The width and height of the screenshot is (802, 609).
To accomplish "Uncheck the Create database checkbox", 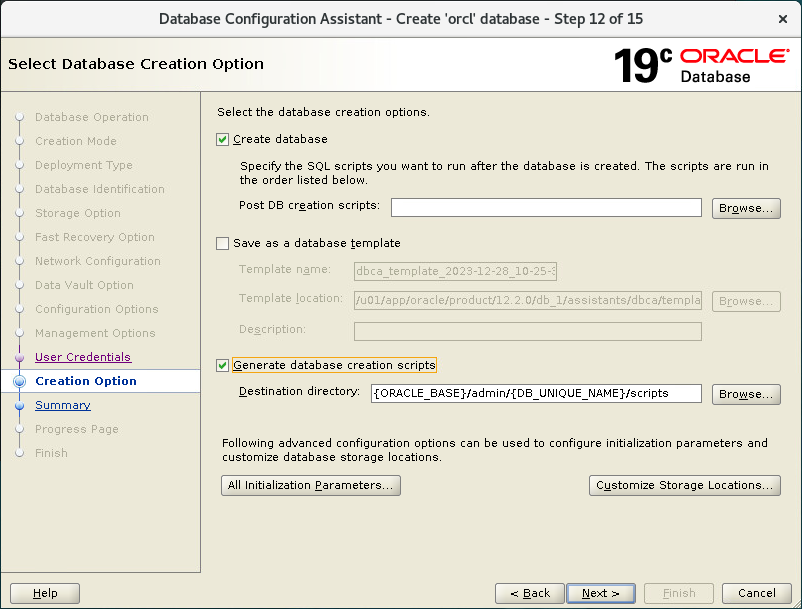I will pyautogui.click(x=222, y=140).
